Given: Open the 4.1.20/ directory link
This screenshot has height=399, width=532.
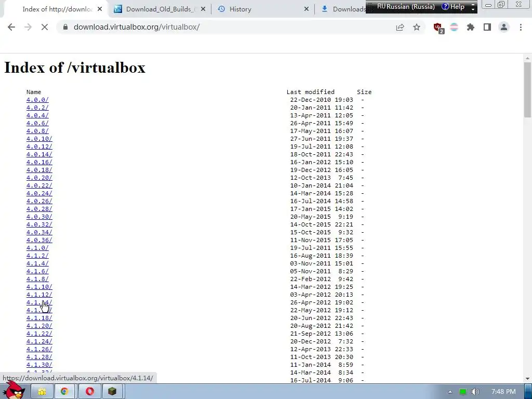Looking at the screenshot, I should tap(39, 326).
